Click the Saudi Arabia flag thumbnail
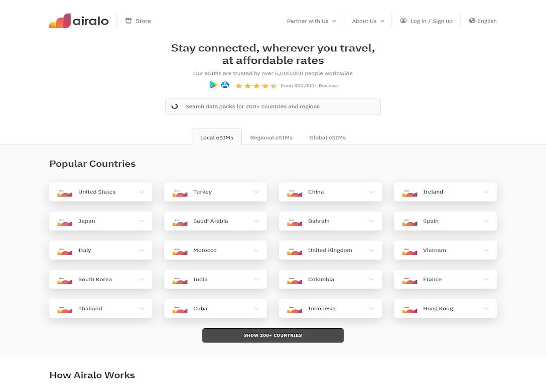 [180, 222]
